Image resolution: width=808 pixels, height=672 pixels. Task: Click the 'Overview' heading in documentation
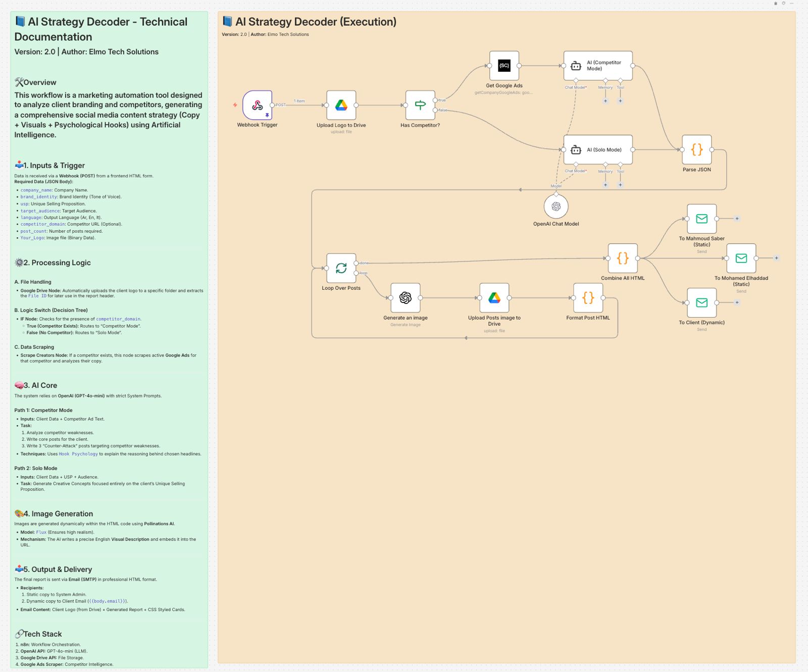(40, 82)
